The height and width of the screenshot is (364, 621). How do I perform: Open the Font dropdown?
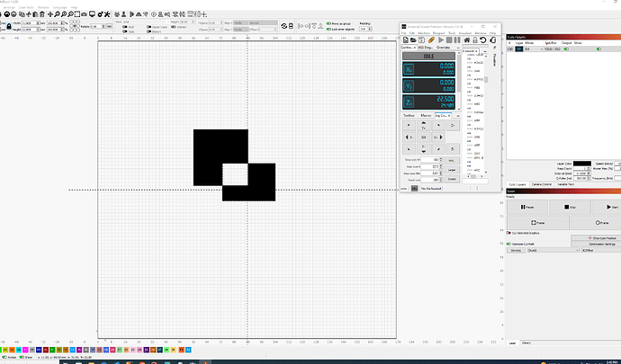coord(147,22)
